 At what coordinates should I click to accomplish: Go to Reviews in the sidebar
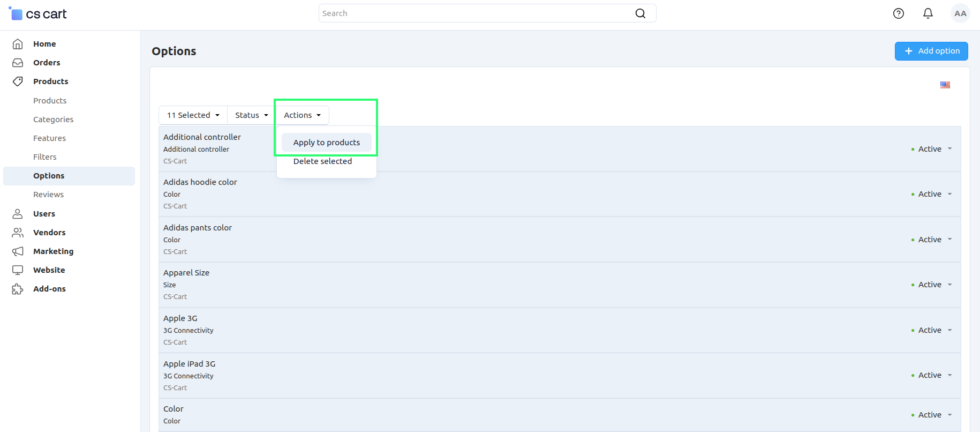point(48,195)
